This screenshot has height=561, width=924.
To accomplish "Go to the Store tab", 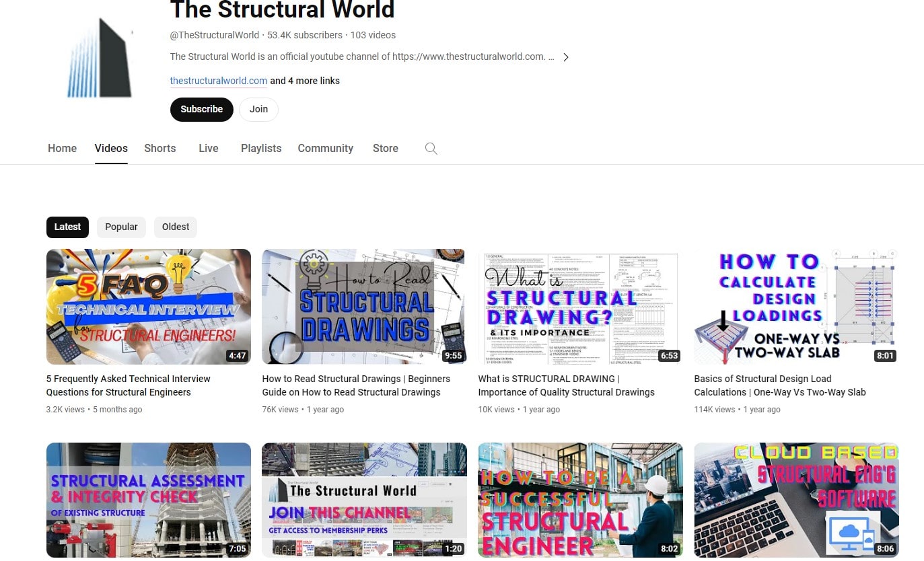I will coord(386,148).
